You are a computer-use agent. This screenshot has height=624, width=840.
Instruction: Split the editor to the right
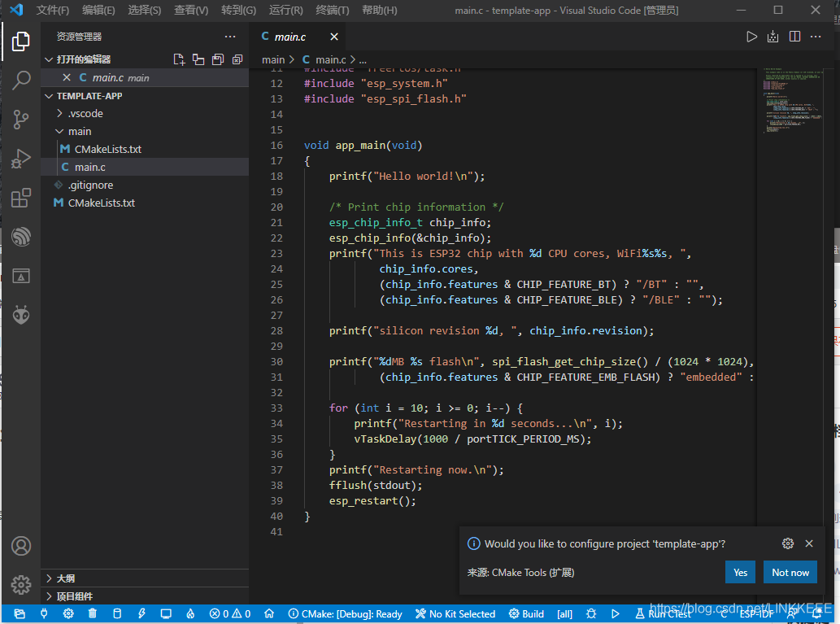tap(794, 37)
